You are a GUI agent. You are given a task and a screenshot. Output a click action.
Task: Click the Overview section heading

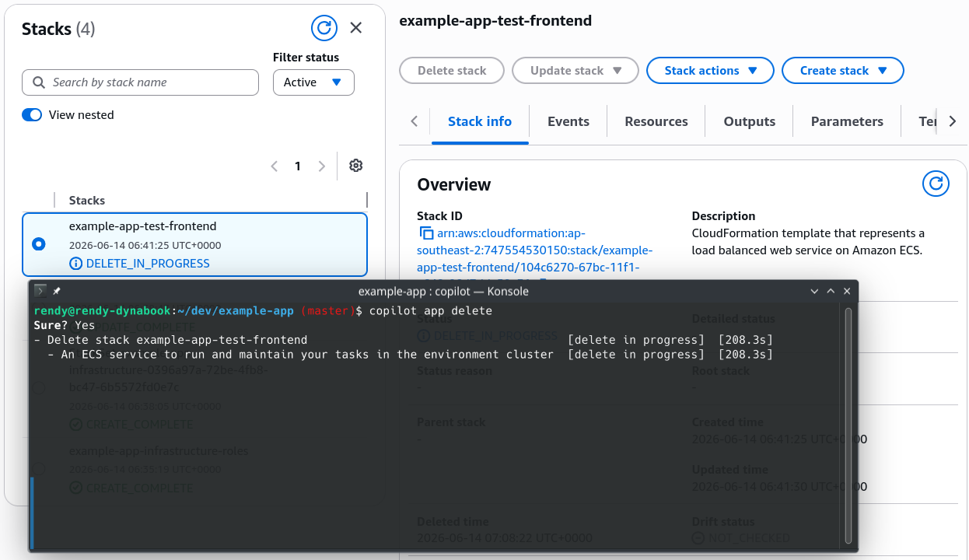click(x=454, y=185)
